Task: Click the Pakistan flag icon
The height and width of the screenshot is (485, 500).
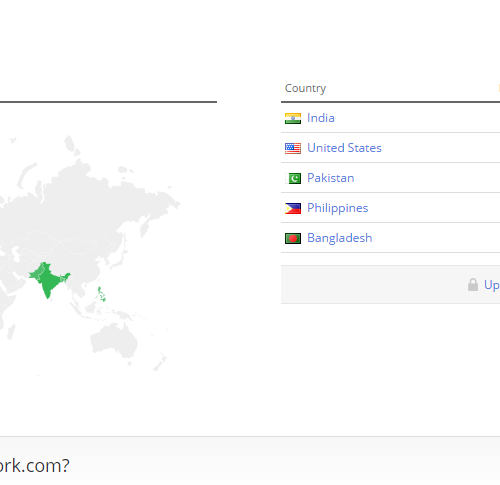Action: [293, 178]
